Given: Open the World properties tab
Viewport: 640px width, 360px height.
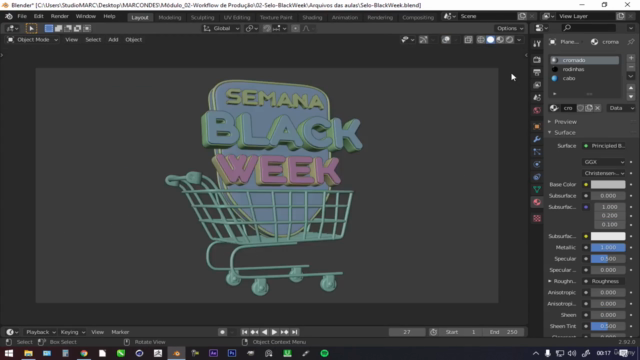Looking at the screenshot, I should (x=537, y=110).
